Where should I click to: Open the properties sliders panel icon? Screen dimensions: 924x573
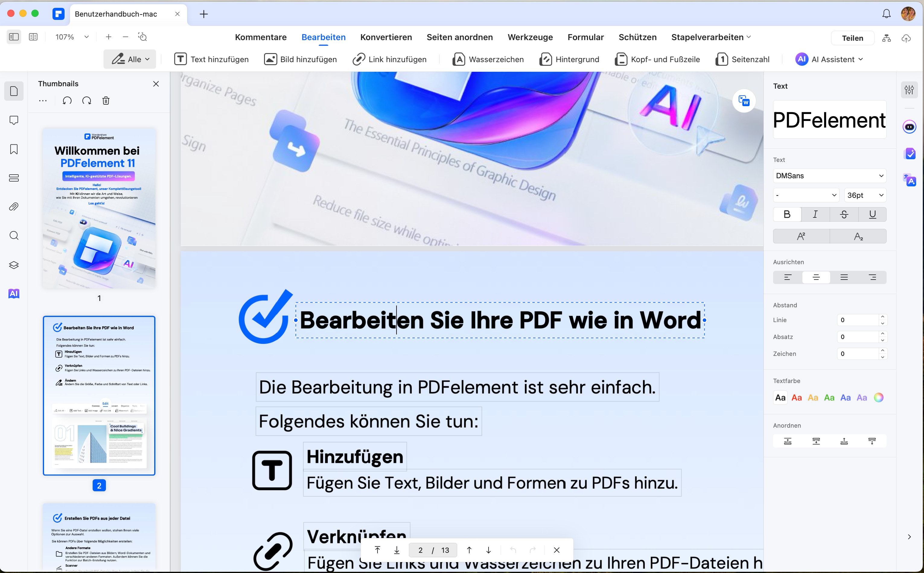point(909,90)
